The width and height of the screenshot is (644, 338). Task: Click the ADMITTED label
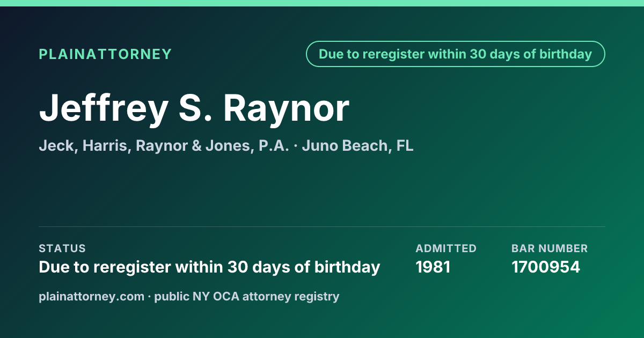pos(446,248)
